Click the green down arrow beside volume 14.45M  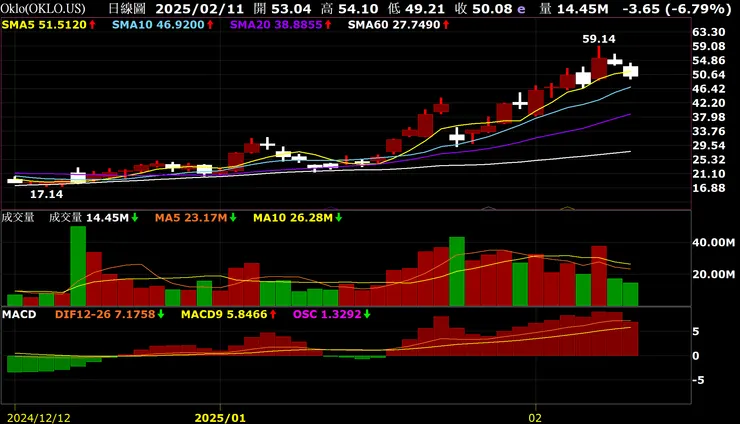135,218
